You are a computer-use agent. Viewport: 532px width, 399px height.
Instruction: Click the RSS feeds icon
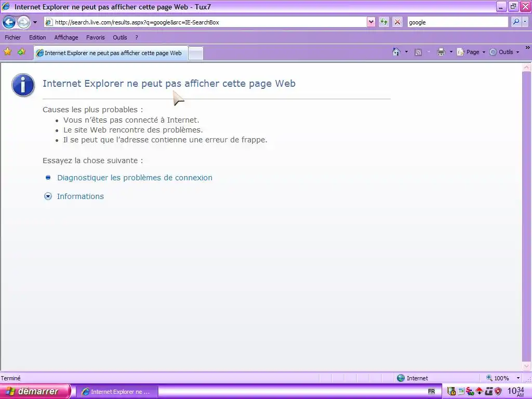pyautogui.click(x=418, y=52)
